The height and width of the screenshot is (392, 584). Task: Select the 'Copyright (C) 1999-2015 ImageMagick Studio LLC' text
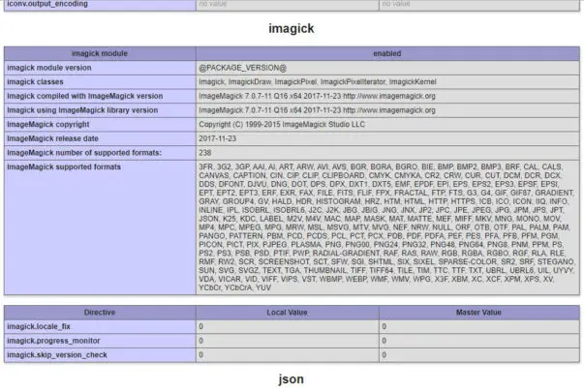point(282,124)
